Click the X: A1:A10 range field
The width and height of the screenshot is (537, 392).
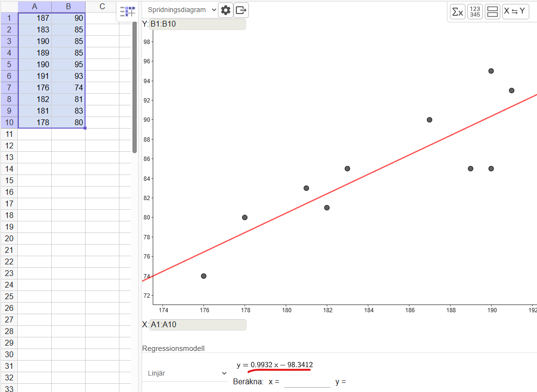point(198,325)
